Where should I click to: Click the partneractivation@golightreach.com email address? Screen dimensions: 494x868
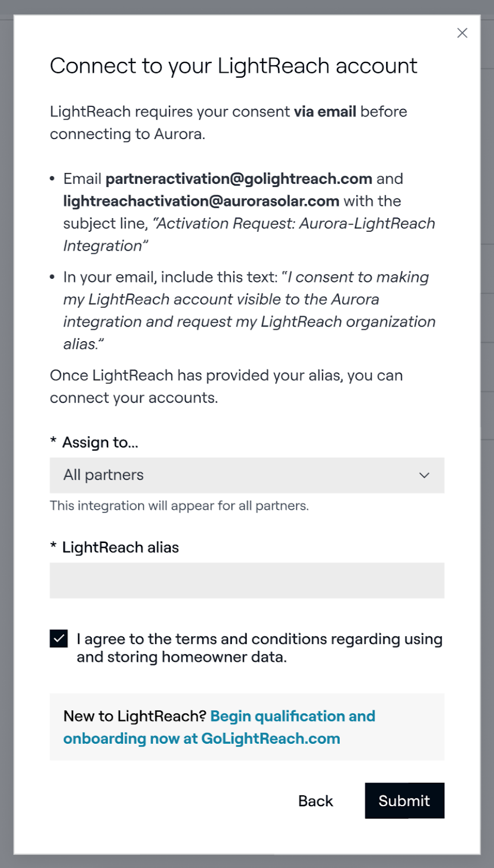point(239,179)
